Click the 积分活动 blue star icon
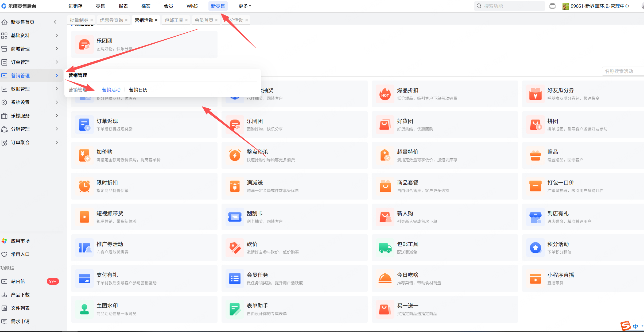The height and width of the screenshot is (332, 644). [x=535, y=248]
